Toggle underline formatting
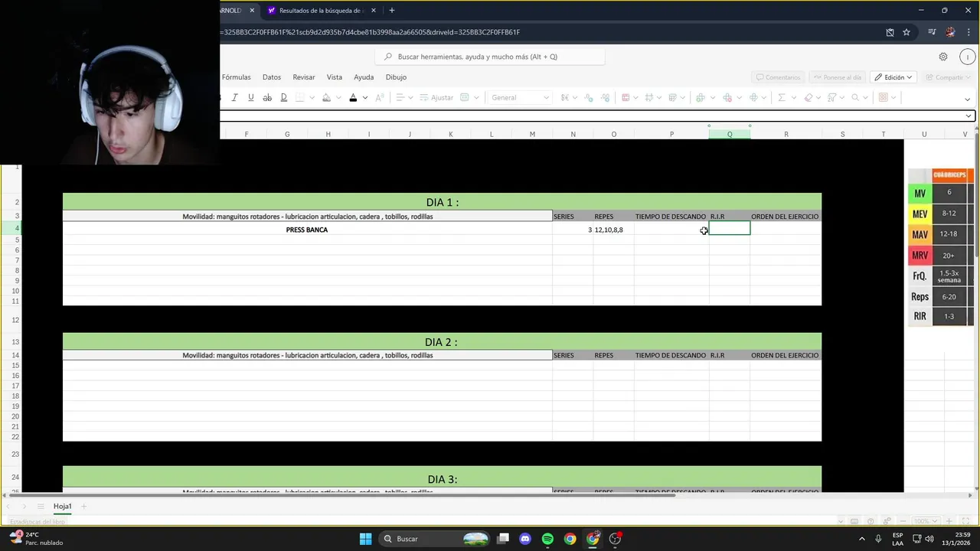The height and width of the screenshot is (551, 980). tap(250, 97)
